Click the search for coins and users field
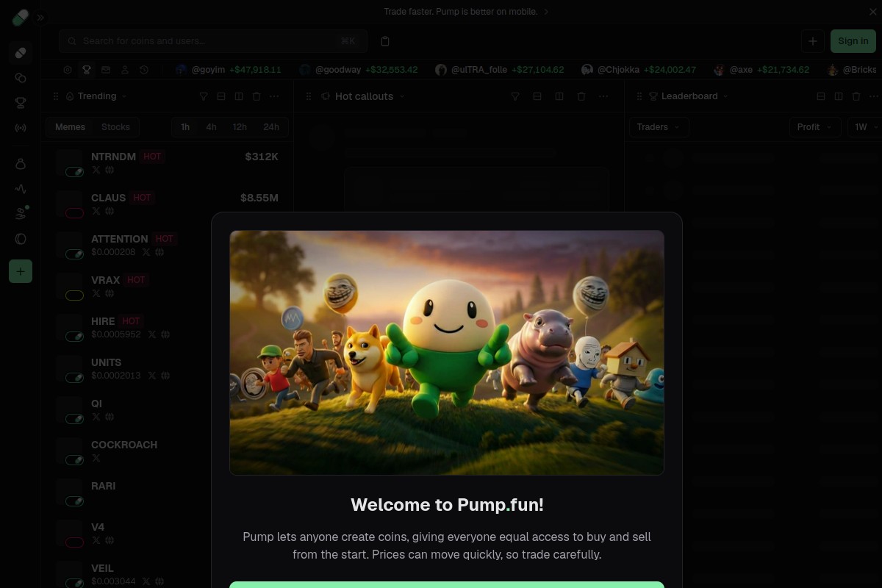 213,41
